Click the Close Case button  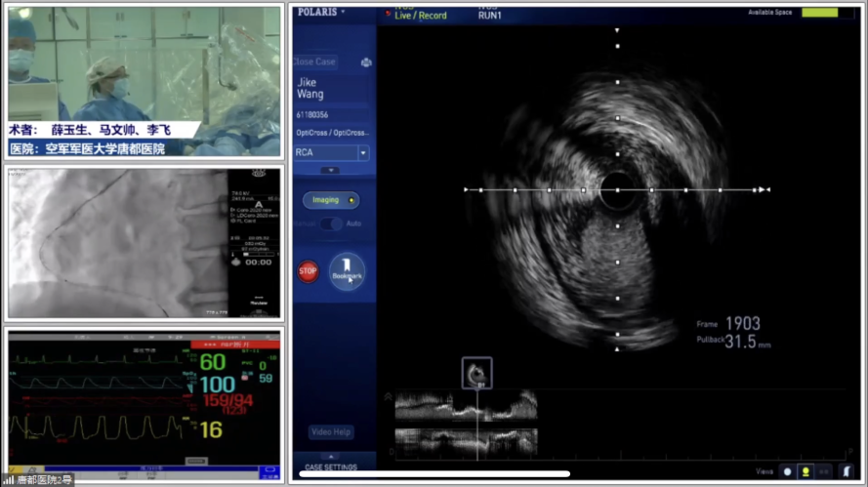(x=314, y=61)
